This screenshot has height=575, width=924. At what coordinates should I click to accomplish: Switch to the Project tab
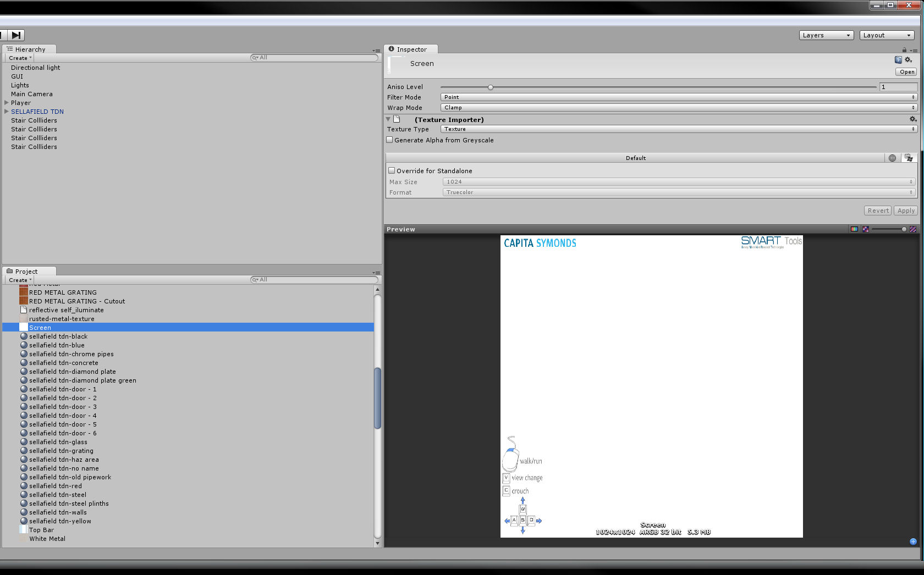point(26,271)
